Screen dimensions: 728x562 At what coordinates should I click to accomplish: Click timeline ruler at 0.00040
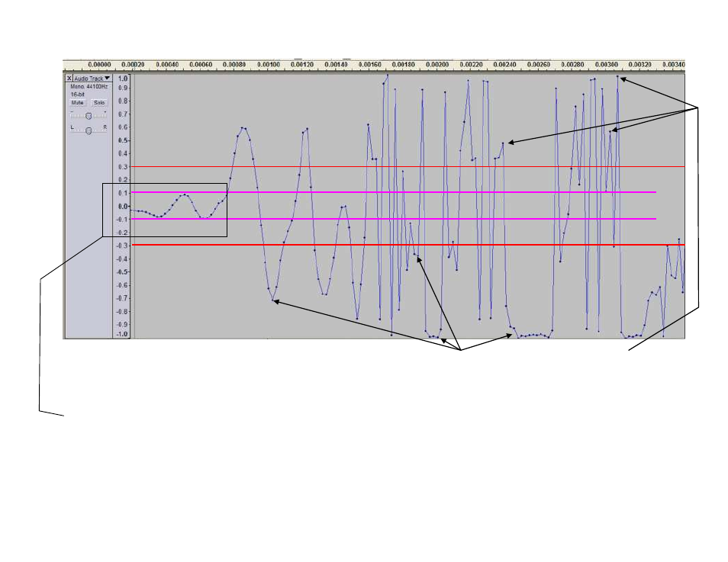point(167,65)
